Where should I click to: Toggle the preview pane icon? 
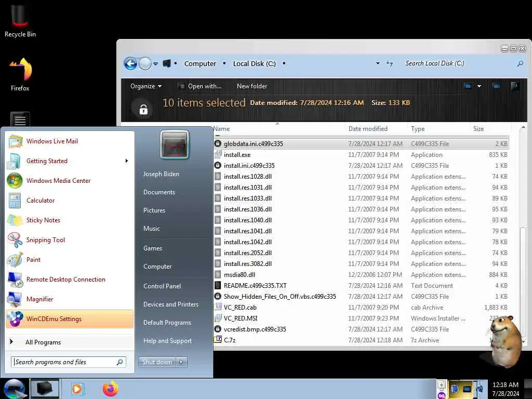click(x=496, y=86)
